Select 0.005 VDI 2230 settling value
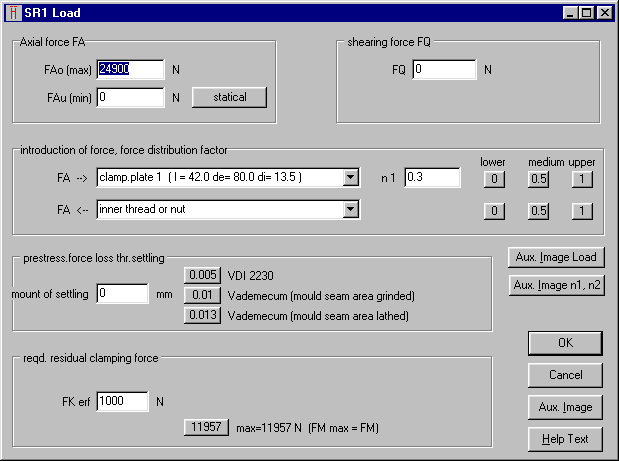The width and height of the screenshot is (619, 461). pos(202,276)
